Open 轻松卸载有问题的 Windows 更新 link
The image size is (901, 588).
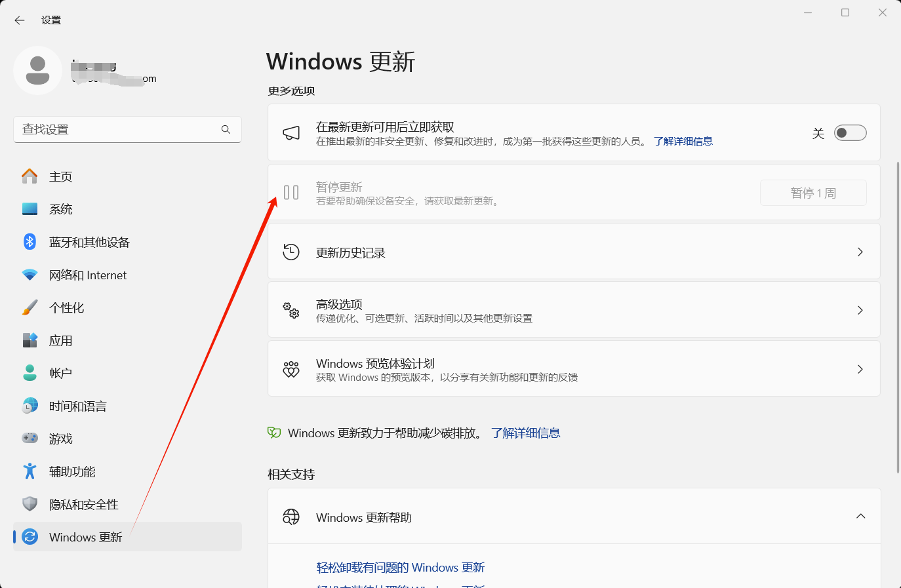point(401,568)
